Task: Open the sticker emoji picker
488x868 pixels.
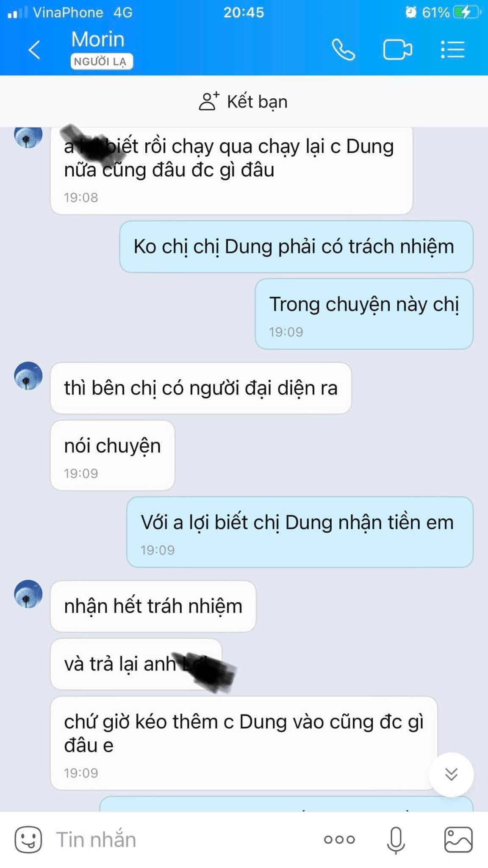Action: [28, 839]
